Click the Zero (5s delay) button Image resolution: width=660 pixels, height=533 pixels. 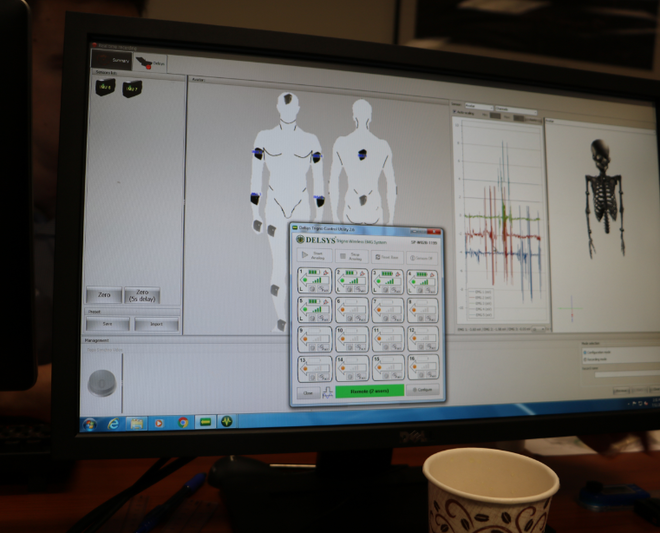tap(142, 296)
